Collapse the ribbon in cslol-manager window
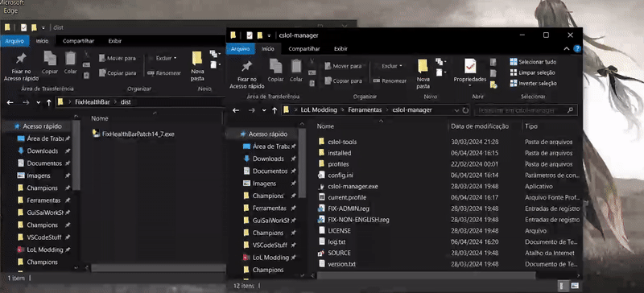 pyautogui.click(x=567, y=49)
